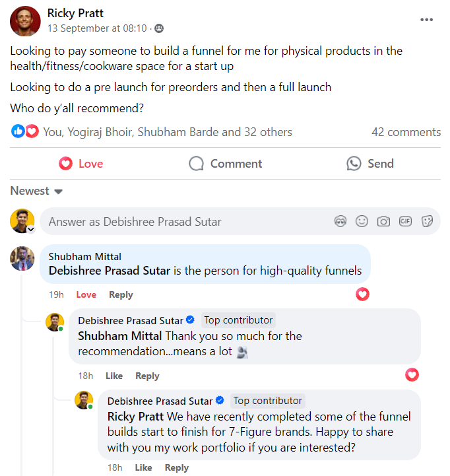Click the Comment action on the post
This screenshot has width=450, height=476.
click(225, 164)
